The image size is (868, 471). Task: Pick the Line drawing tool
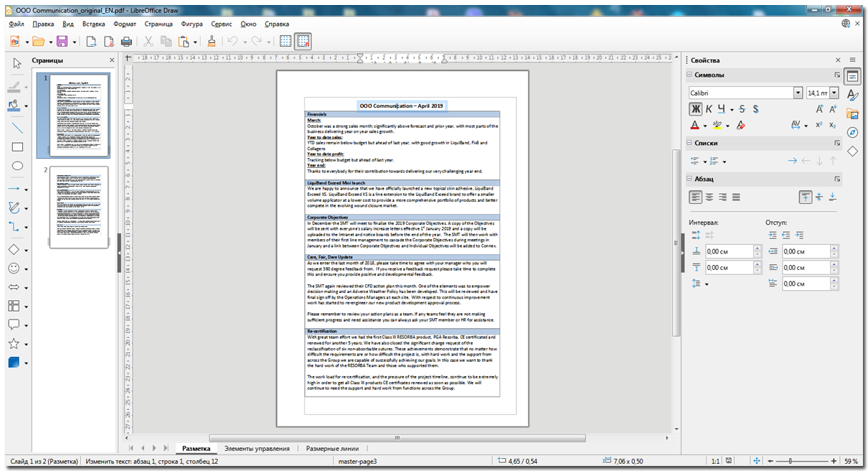pyautogui.click(x=17, y=129)
